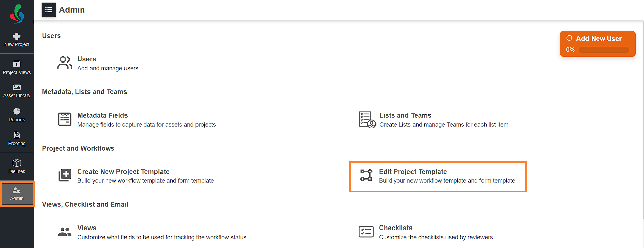Click the Add New User button
Viewport: 644px width, 248px height.
coord(598,44)
